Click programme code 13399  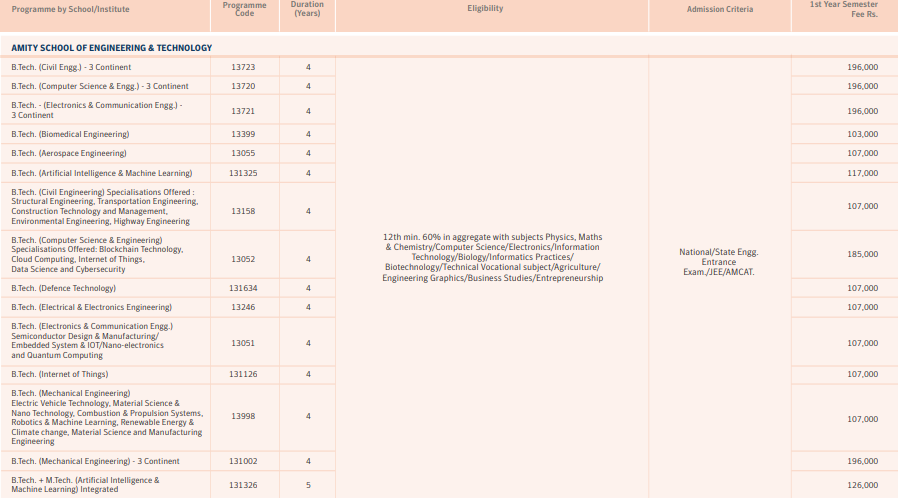[x=243, y=134]
